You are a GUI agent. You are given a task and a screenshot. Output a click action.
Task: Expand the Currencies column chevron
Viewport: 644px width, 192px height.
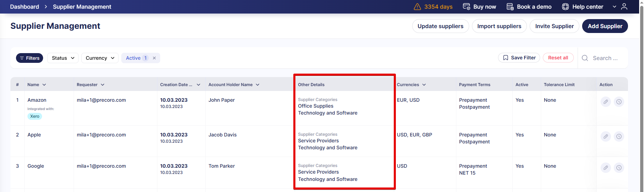coord(424,85)
